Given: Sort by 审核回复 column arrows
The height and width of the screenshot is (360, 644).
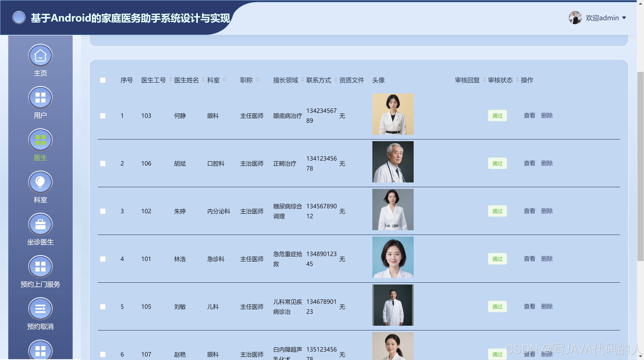Looking at the screenshot, I should 484,80.
